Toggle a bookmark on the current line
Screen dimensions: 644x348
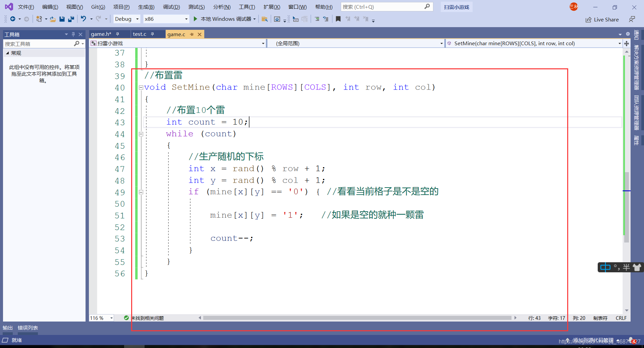tap(338, 19)
